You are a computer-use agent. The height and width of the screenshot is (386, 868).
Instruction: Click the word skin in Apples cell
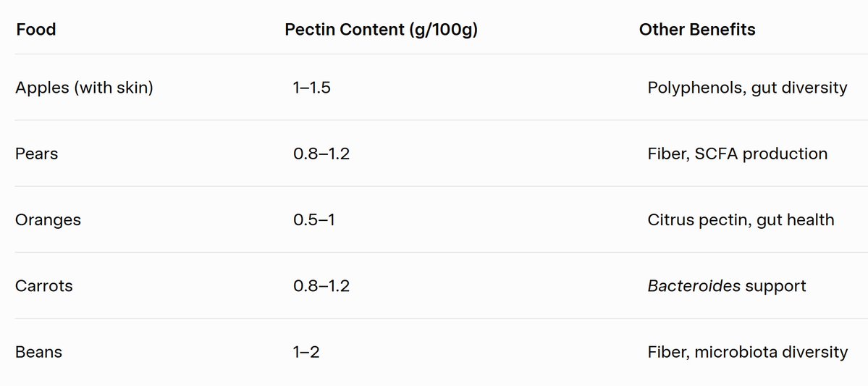132,88
